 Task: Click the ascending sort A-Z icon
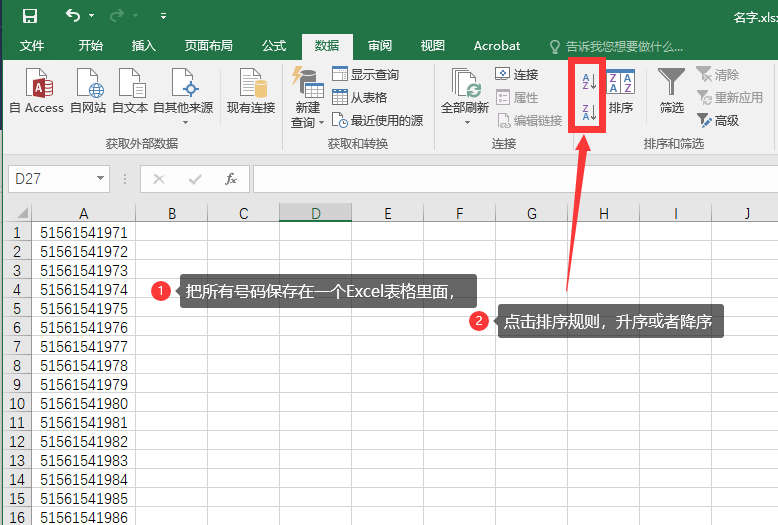(588, 81)
